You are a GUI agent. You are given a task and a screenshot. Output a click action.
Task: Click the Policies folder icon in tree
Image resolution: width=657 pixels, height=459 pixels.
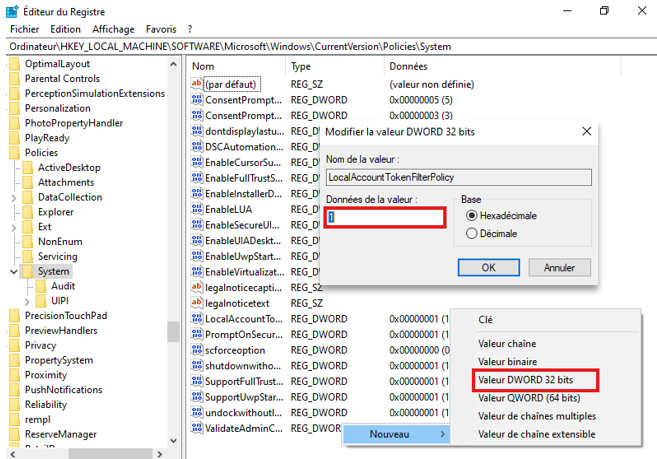pyautogui.click(x=15, y=152)
